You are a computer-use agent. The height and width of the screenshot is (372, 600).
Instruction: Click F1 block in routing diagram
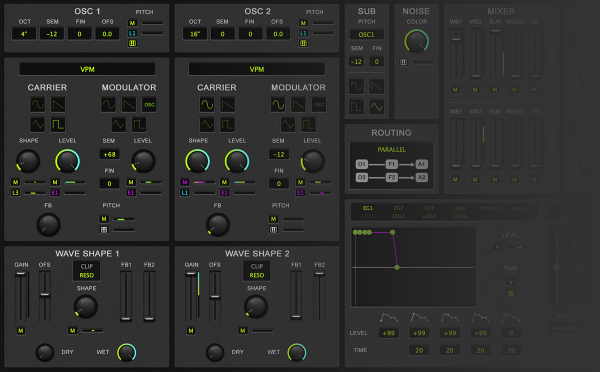[x=391, y=164]
